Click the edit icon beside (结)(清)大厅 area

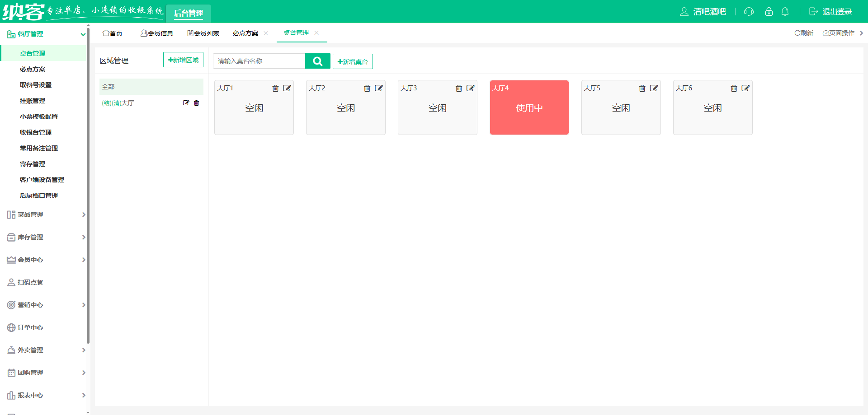point(186,103)
